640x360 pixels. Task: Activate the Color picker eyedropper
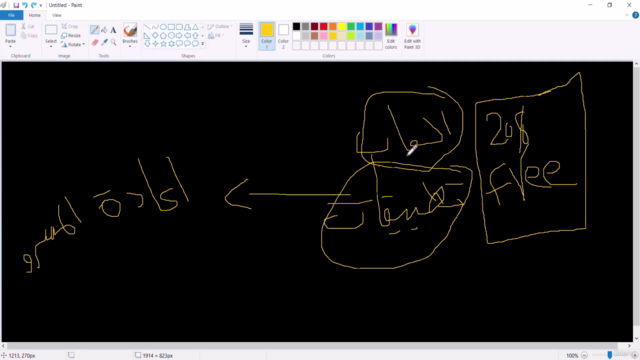click(x=104, y=42)
